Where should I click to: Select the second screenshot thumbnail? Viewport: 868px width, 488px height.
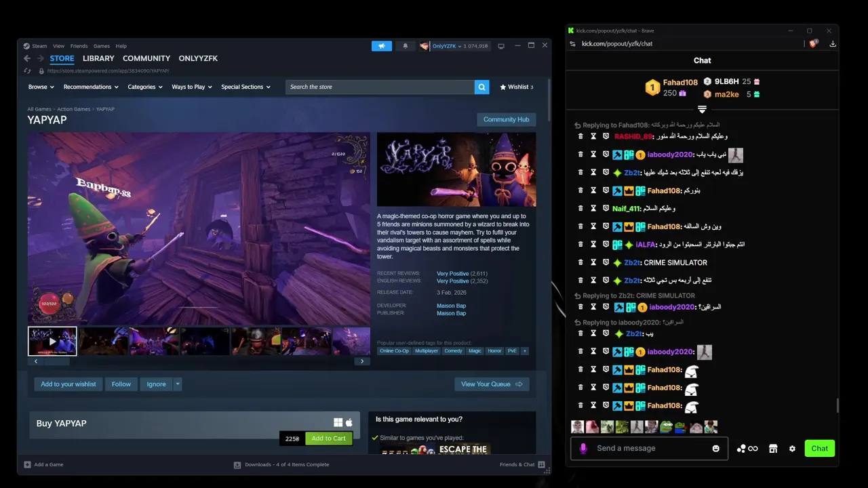103,342
